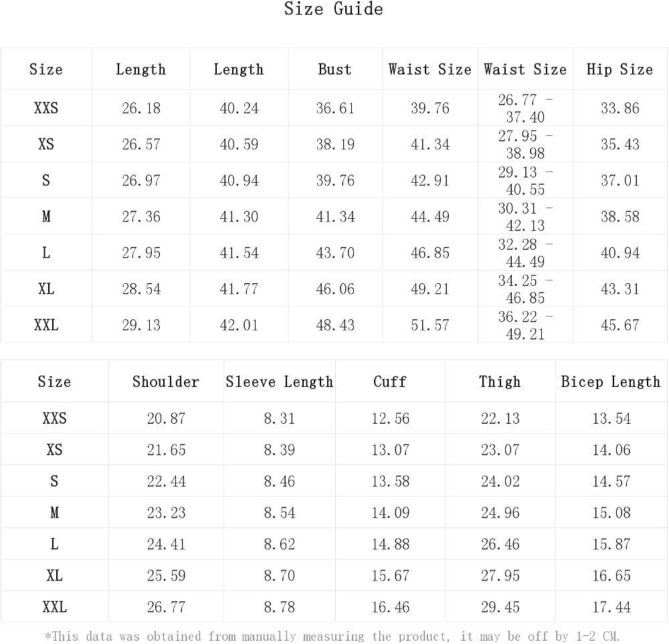The height and width of the screenshot is (644, 669).
Task: Select the thigh value 29.45
Action: (500, 607)
